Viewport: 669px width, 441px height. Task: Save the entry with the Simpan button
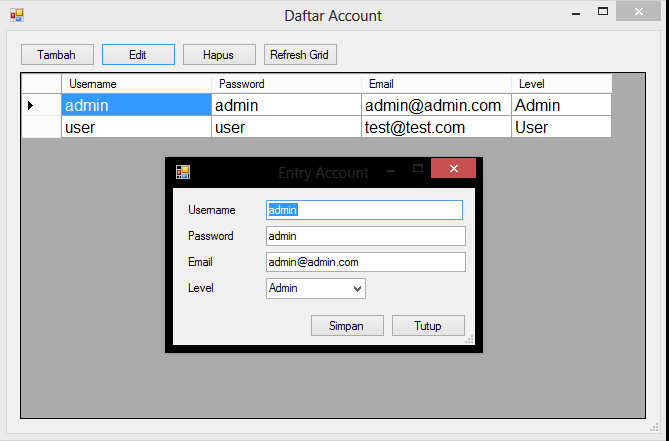tap(346, 326)
